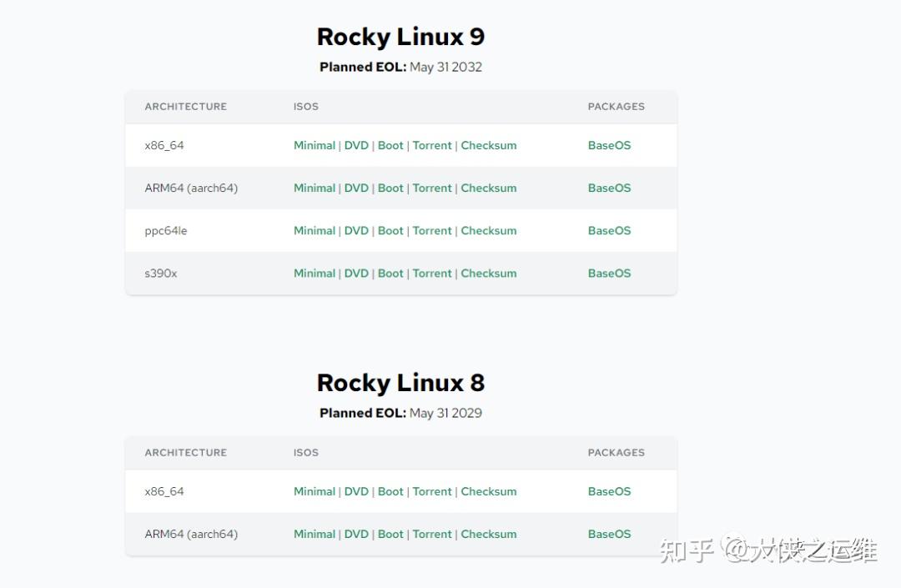The height and width of the screenshot is (588, 901).
Task: Open the DVD ISO link for x86_64 Rocky Linux 8
Action: tap(356, 491)
